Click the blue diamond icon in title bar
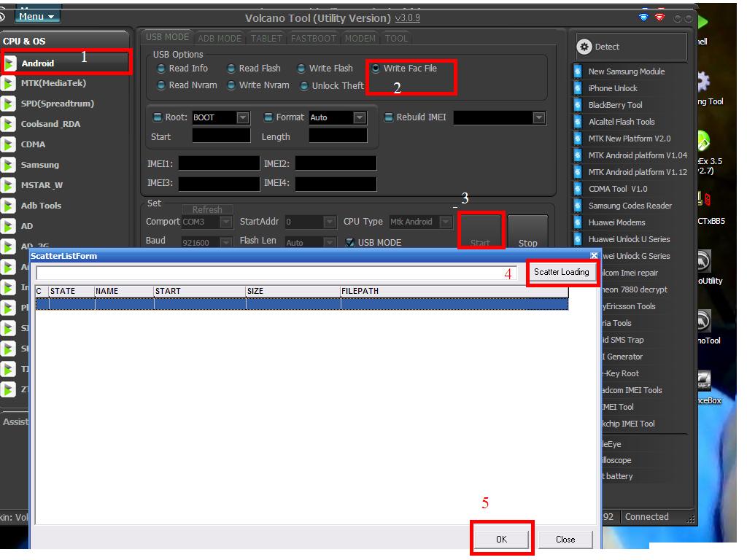747x560 pixels. (643, 17)
